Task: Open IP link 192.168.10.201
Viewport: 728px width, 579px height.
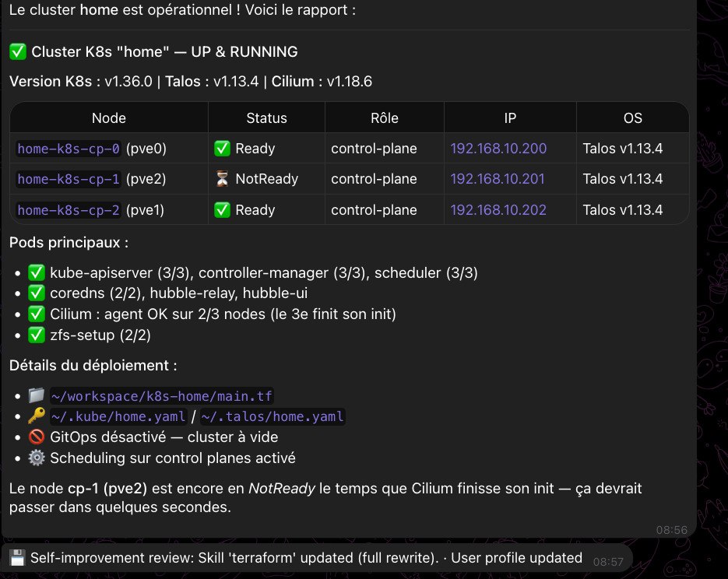Action: click(498, 179)
